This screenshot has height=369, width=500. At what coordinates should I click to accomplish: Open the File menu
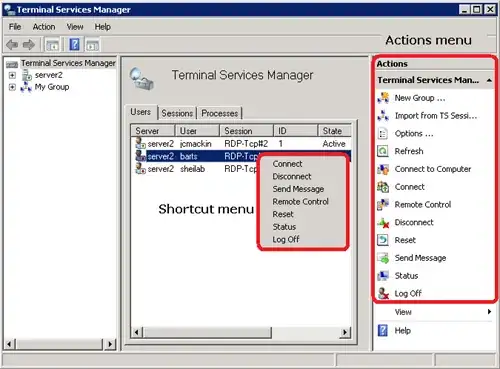pos(15,27)
